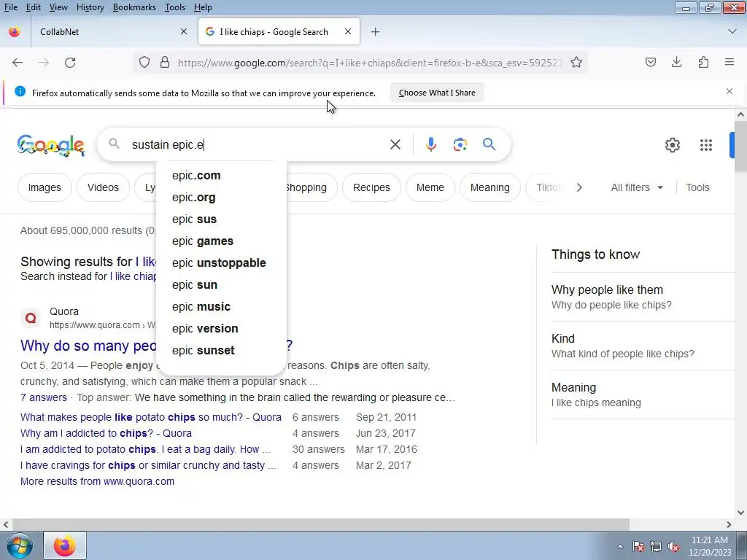Image resolution: width=747 pixels, height=560 pixels.
Task: Select the Meaning filter chip
Action: click(x=489, y=187)
